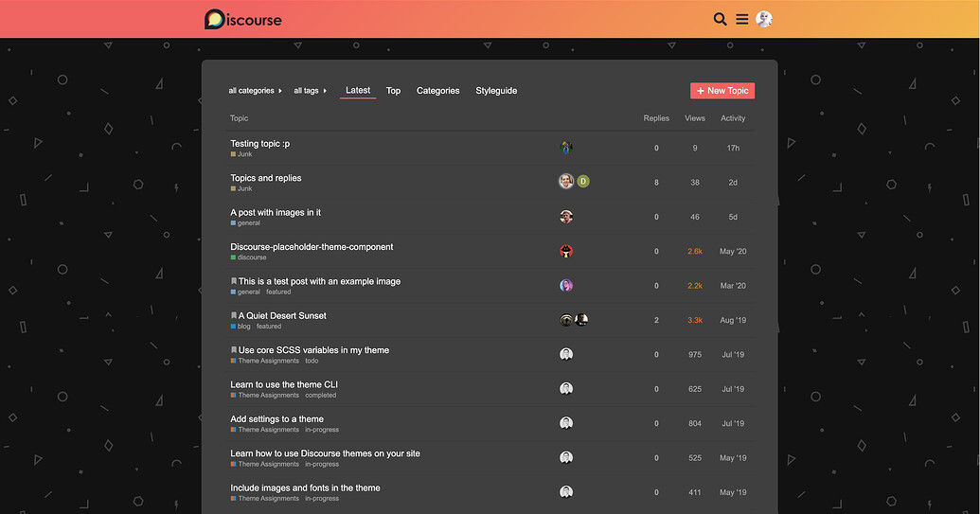Switch to the Top tab

[x=393, y=91]
